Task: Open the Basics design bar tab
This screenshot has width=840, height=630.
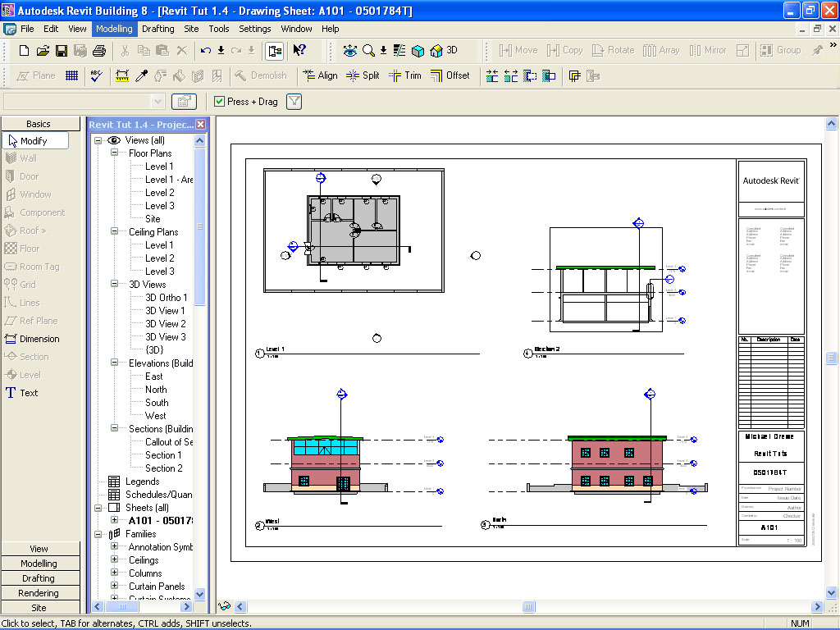Action: click(39, 124)
